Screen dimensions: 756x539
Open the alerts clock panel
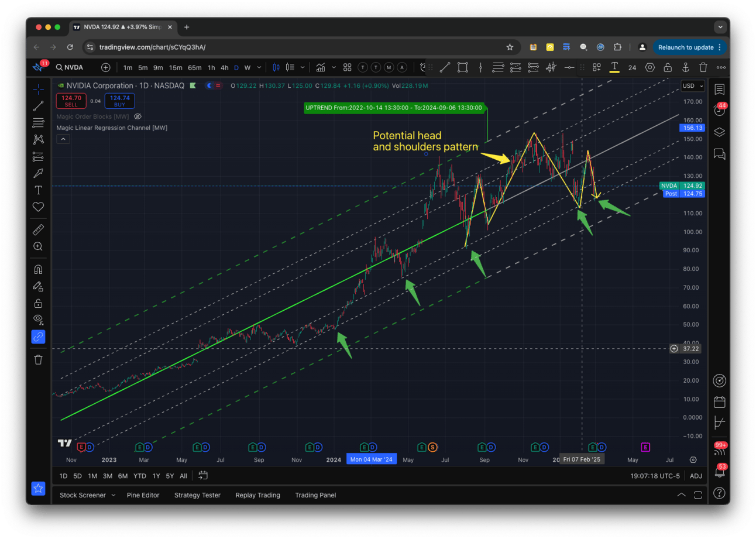pos(720,111)
